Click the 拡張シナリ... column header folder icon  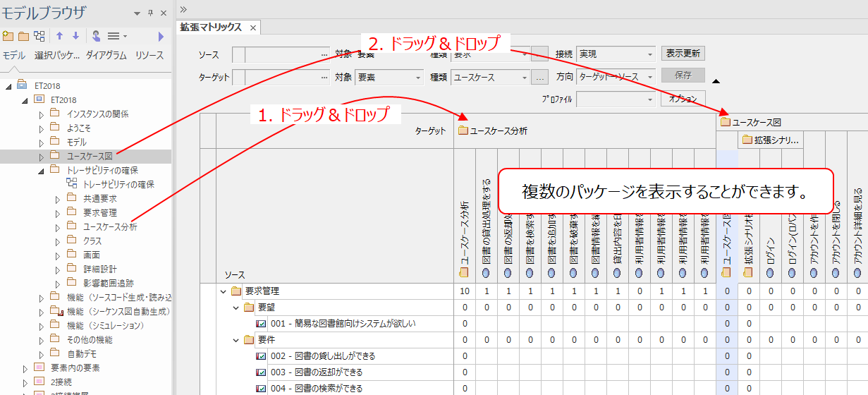point(747,140)
